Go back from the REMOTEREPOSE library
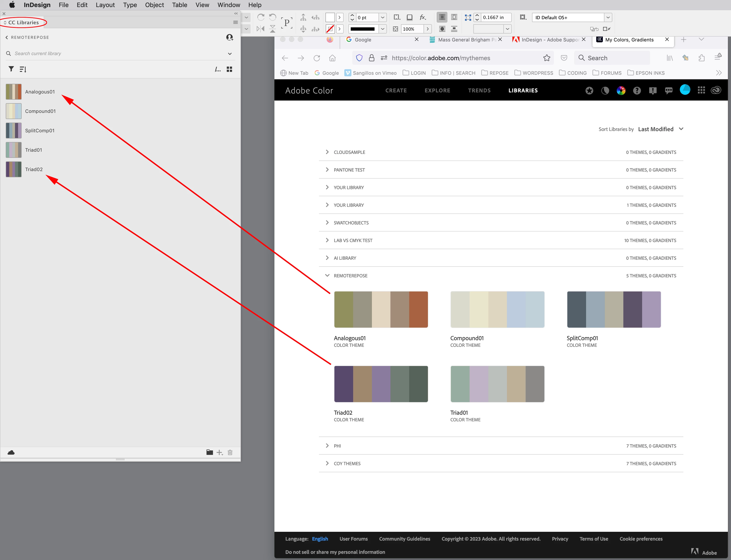This screenshot has height=560, width=731. (7, 37)
